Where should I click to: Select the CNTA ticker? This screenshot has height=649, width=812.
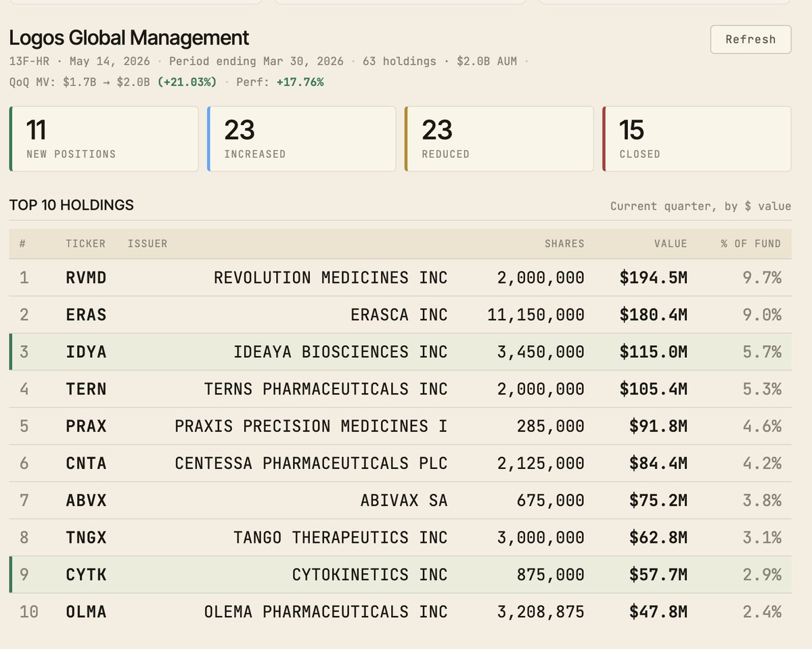click(x=86, y=464)
